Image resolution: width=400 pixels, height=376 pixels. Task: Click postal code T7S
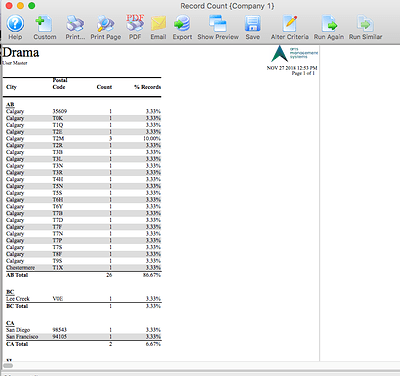57,247
